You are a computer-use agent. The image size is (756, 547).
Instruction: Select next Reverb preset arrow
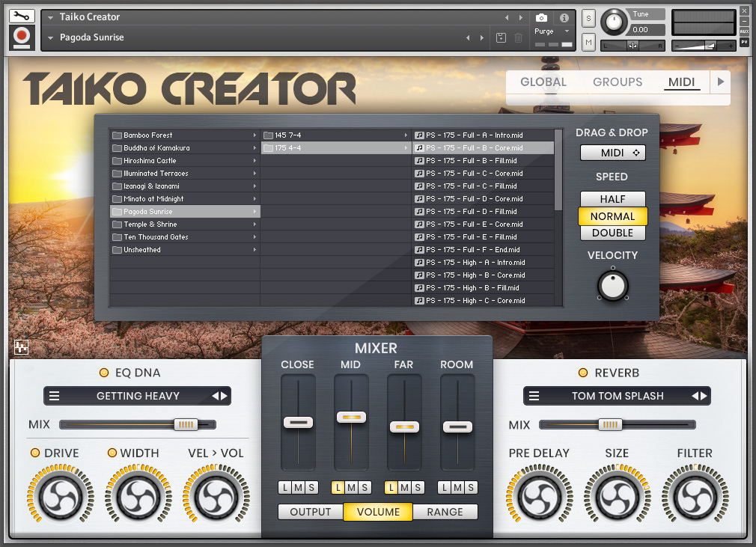(704, 396)
